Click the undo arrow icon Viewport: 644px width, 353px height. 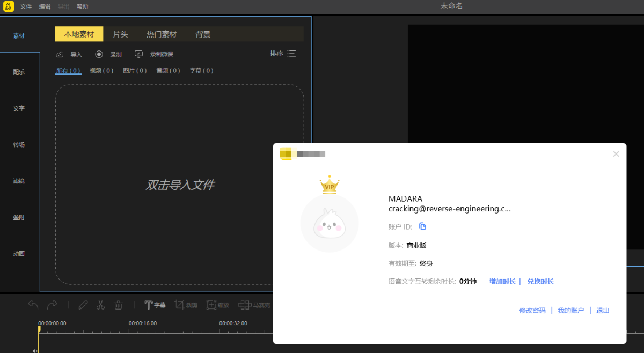[x=33, y=305]
